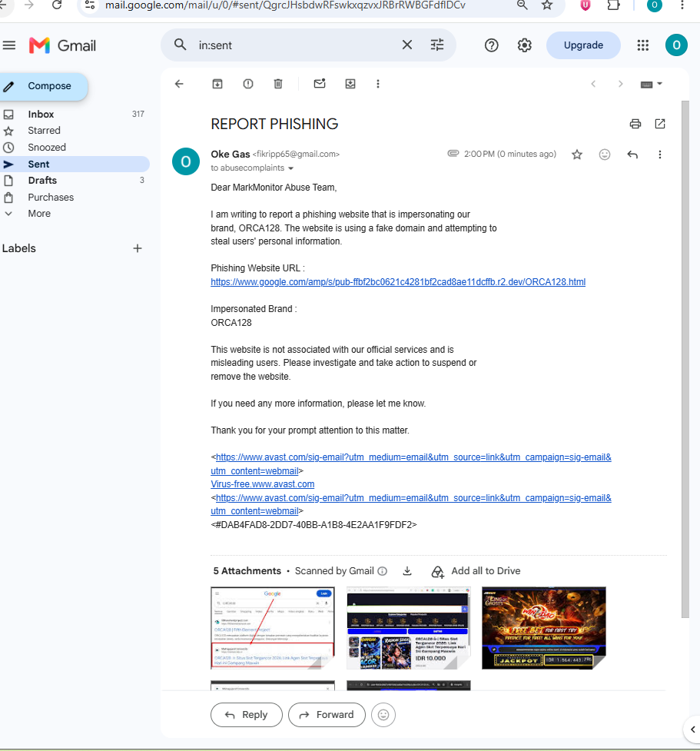This screenshot has height=751, width=700.
Task: Add an emoji reaction in the message header
Action: (605, 155)
